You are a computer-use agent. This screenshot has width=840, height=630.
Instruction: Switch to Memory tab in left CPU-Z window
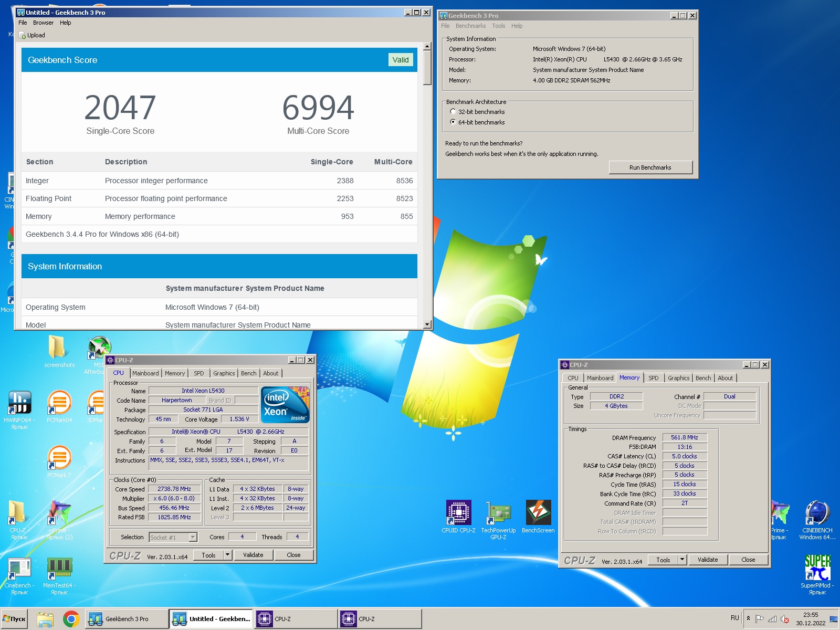pyautogui.click(x=175, y=373)
